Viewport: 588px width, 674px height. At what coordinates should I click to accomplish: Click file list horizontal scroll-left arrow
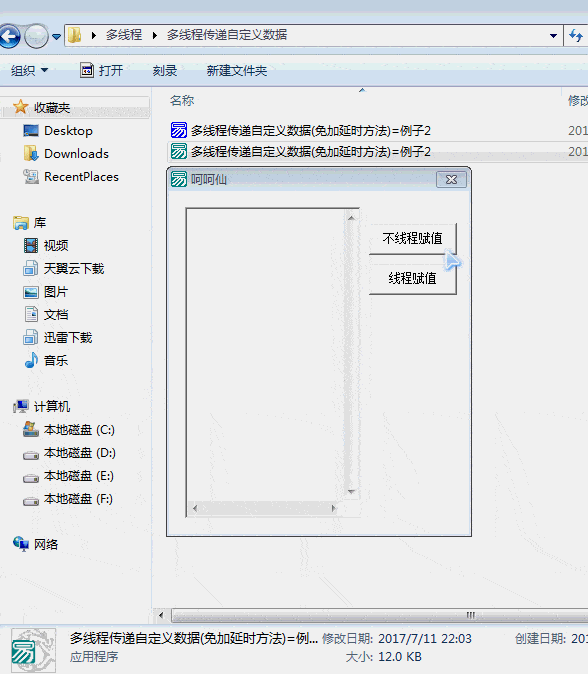coord(161,615)
